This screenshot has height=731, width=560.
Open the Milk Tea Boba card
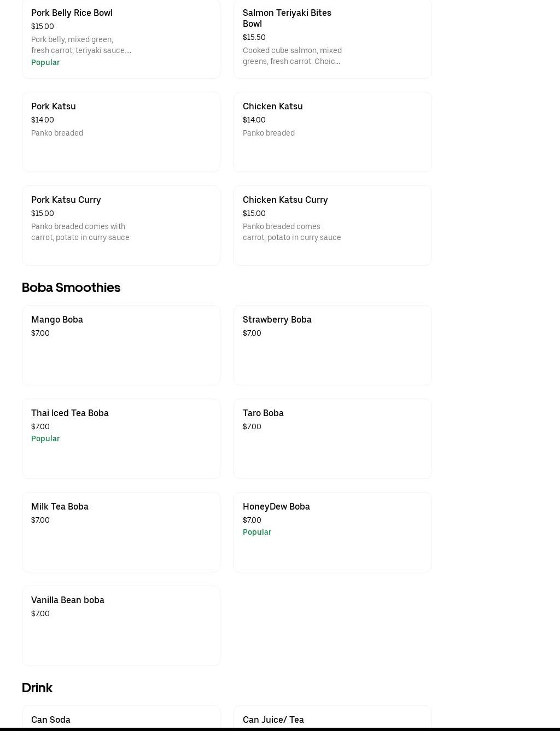120,532
